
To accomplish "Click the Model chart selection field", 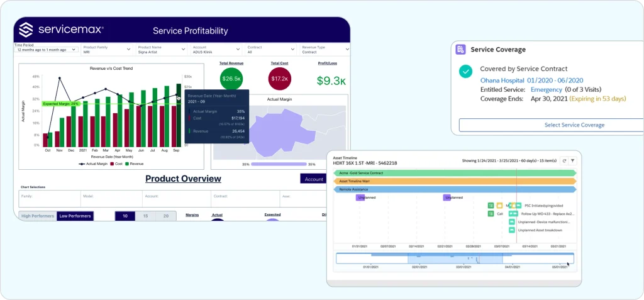I will pos(111,199).
